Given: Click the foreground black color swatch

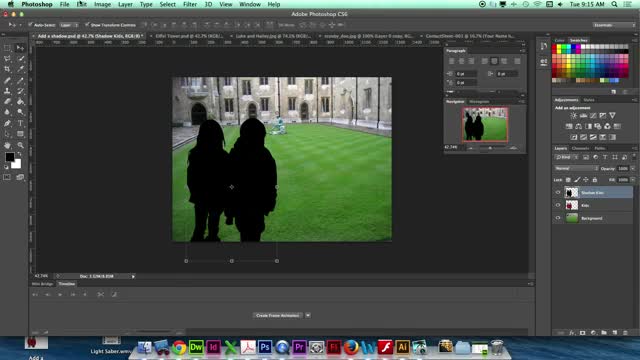Looking at the screenshot, I should (x=9, y=157).
